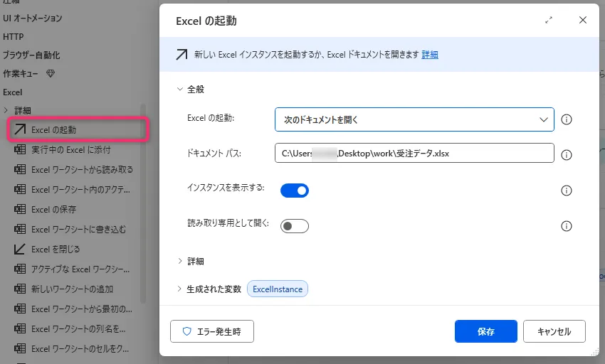
Task: Open the Excel の起動 dropdown list
Action: (414, 119)
